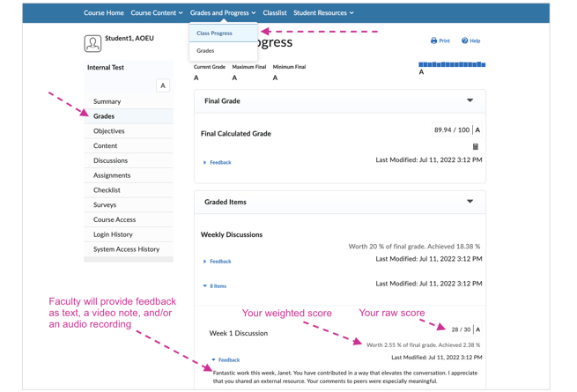Click the A grade badge in Internal Test panel

pos(163,85)
